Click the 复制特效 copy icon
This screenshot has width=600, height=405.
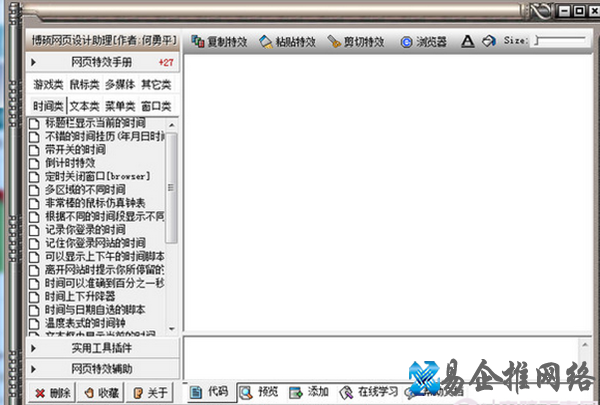197,41
